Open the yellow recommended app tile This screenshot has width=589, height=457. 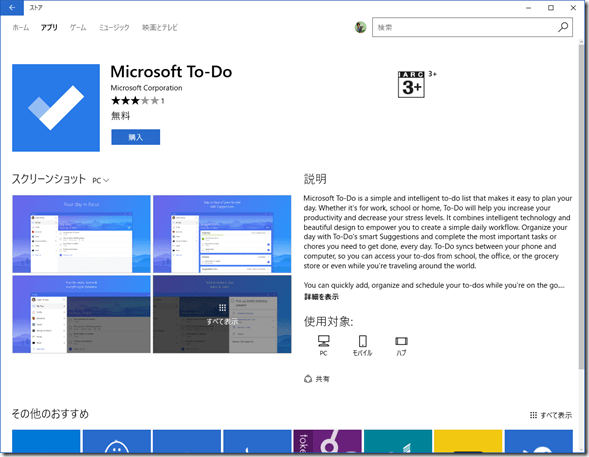pos(468,441)
